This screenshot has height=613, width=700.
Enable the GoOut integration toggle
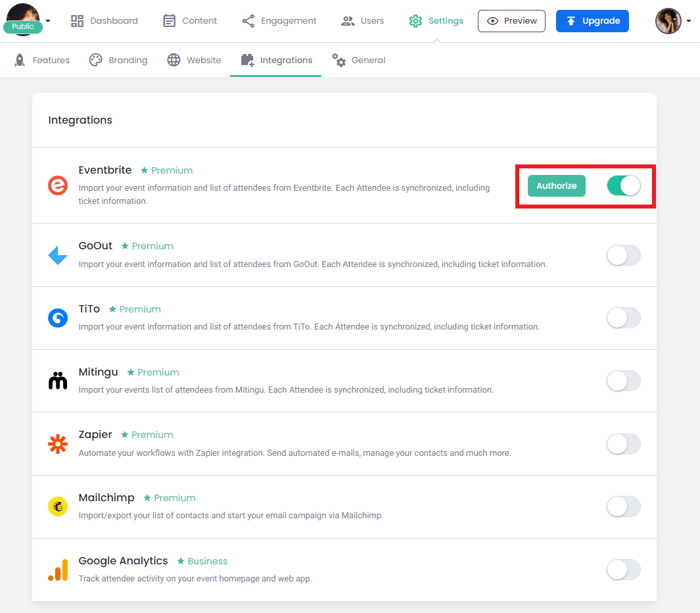624,255
